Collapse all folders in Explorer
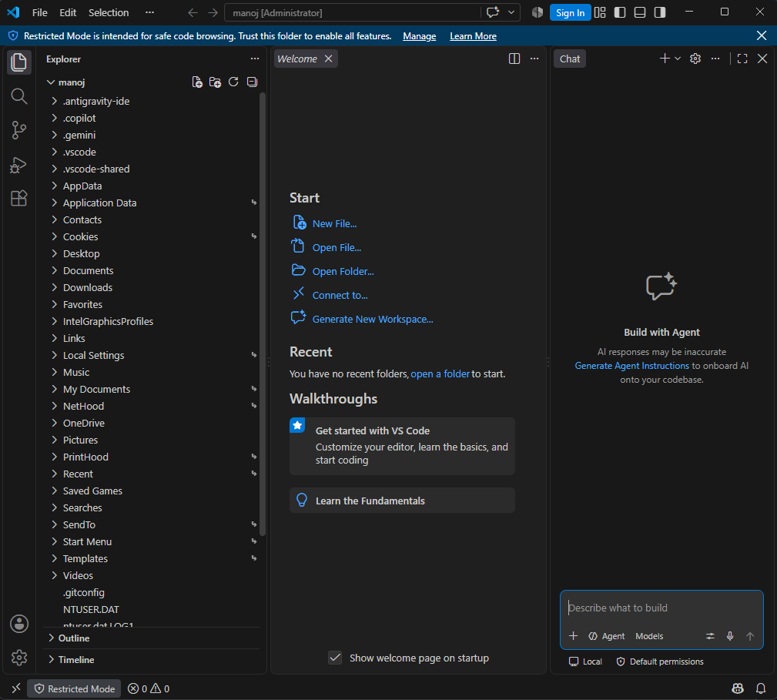Image resolution: width=777 pixels, height=700 pixels. [x=253, y=82]
